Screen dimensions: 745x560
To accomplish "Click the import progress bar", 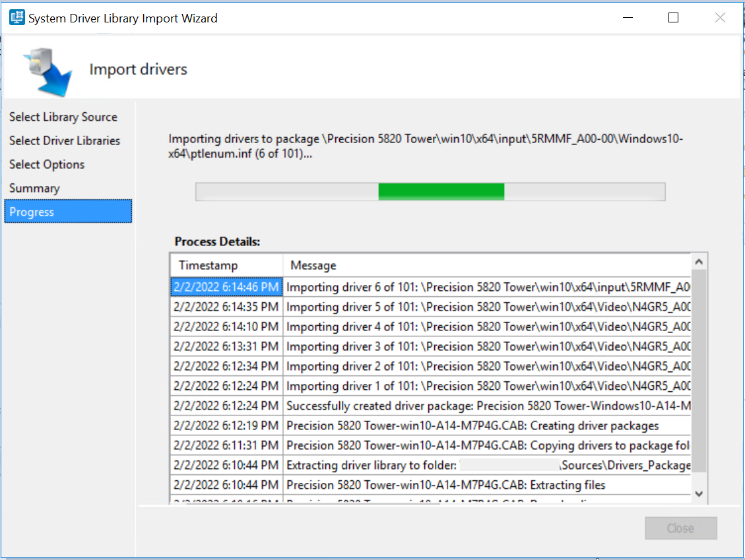I will coord(430,191).
